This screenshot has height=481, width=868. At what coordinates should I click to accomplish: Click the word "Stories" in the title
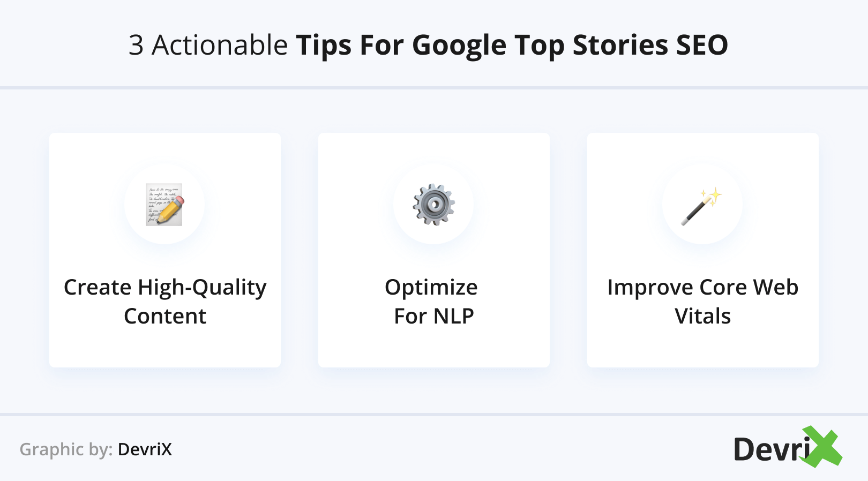[x=620, y=45]
